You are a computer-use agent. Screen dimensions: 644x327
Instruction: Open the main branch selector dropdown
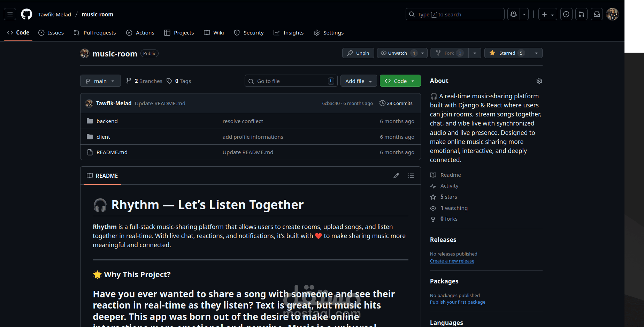(100, 81)
